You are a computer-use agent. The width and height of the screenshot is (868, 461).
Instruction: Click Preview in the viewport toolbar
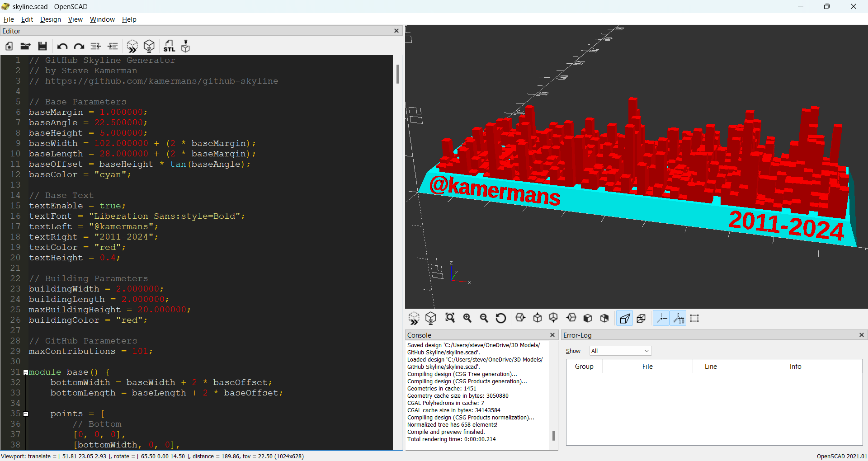[x=414, y=318]
